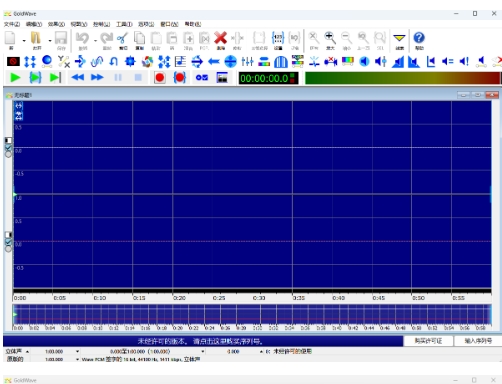This screenshot has width=502, height=384.
Task: Expand the yellow triangle options toolbar button
Action: (x=399, y=38)
